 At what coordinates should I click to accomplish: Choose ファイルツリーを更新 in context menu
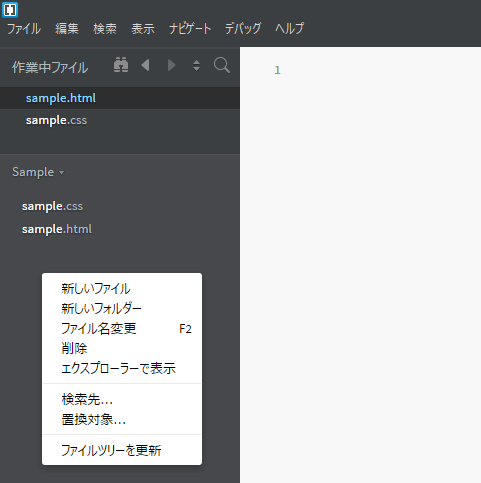pos(122,450)
